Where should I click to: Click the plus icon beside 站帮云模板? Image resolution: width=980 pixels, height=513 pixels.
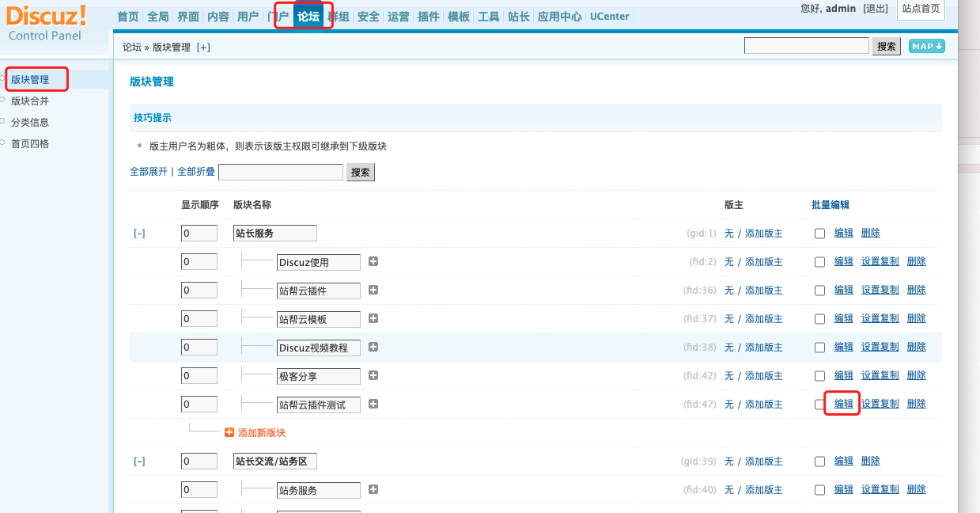(373, 318)
